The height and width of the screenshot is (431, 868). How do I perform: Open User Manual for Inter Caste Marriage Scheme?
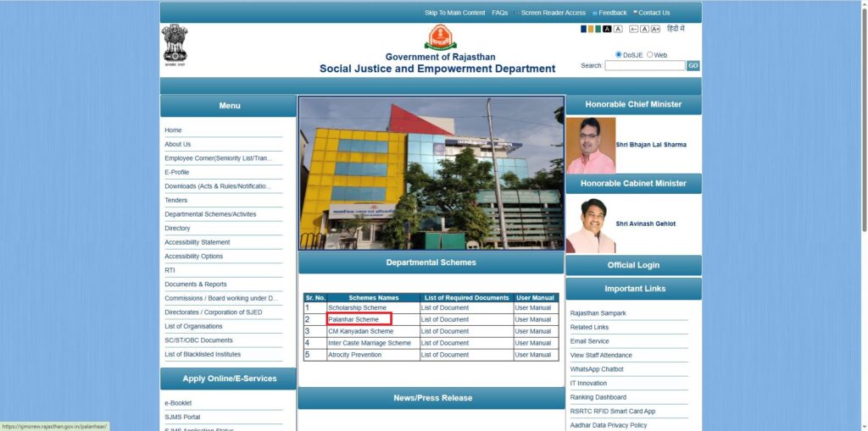coord(532,343)
